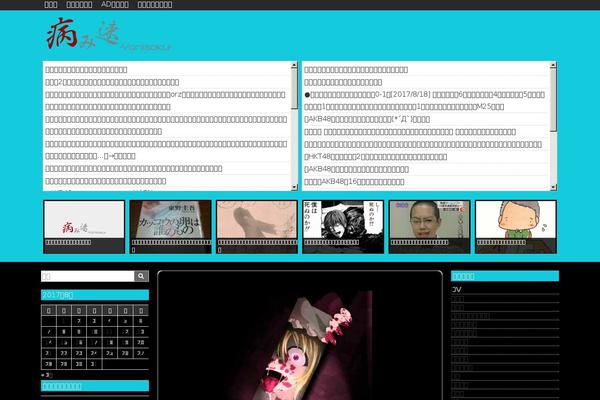This screenshot has width=600, height=400.
Task: Focus the sidebar search input field
Action: click(x=88, y=276)
